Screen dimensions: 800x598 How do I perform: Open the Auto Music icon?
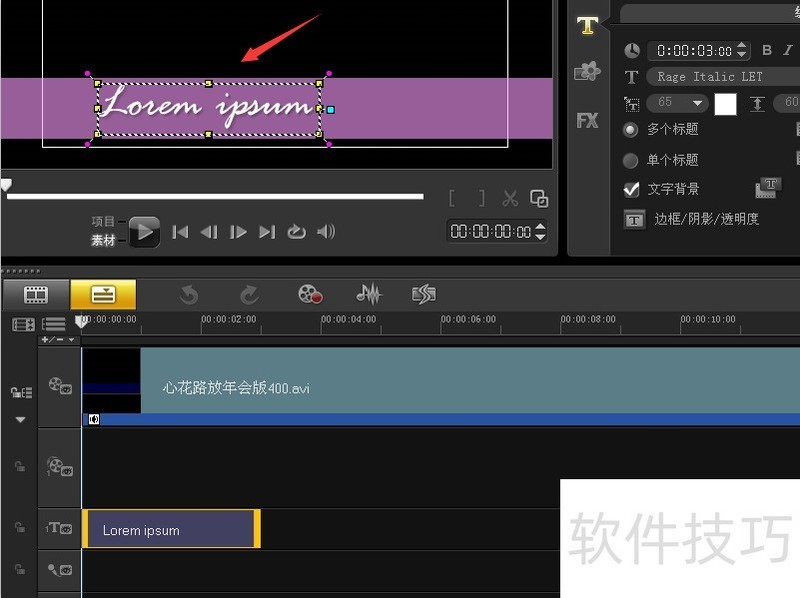(423, 294)
